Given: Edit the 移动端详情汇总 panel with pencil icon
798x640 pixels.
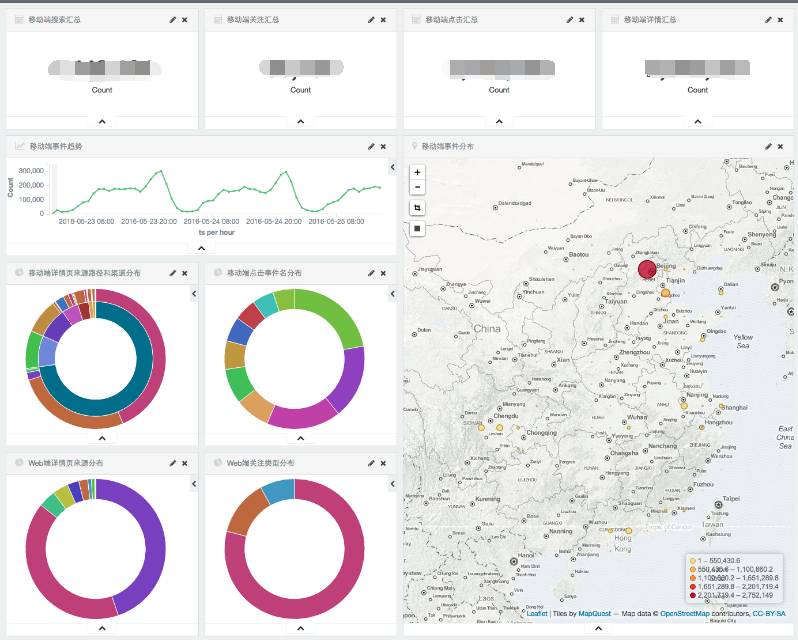Looking at the screenshot, I should pos(768,20).
